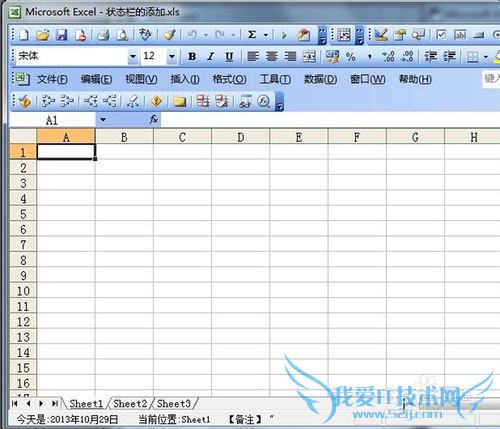Click the Evaluate Formula icon

pyautogui.click(x=264, y=101)
